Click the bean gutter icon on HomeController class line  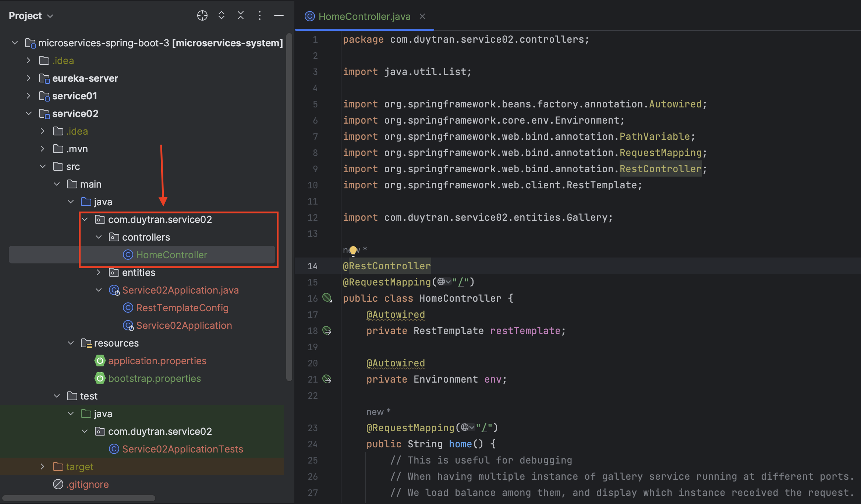[327, 298]
